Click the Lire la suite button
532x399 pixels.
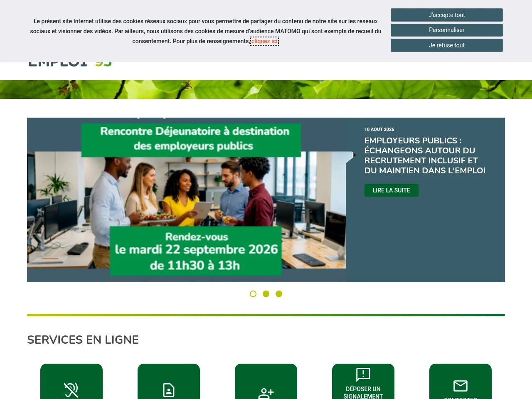pos(392,190)
